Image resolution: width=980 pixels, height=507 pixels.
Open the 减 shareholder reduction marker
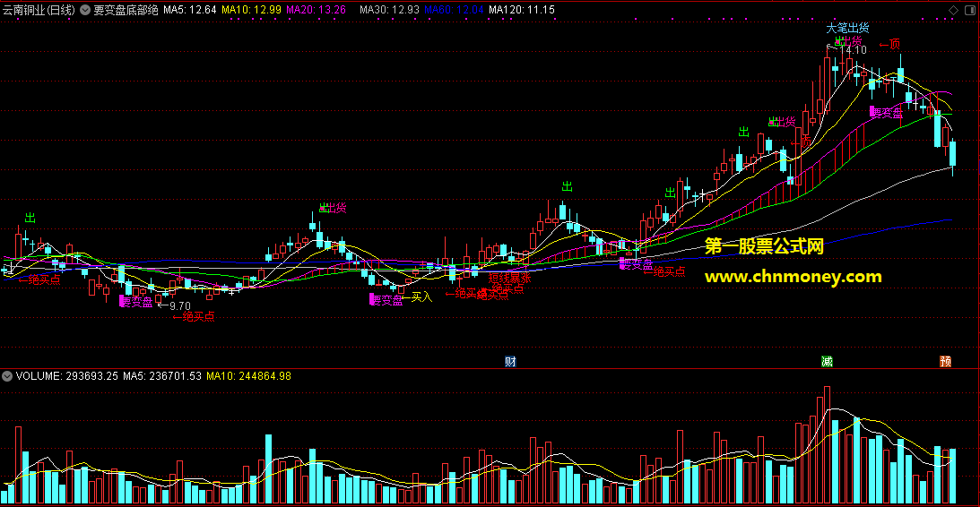point(828,361)
